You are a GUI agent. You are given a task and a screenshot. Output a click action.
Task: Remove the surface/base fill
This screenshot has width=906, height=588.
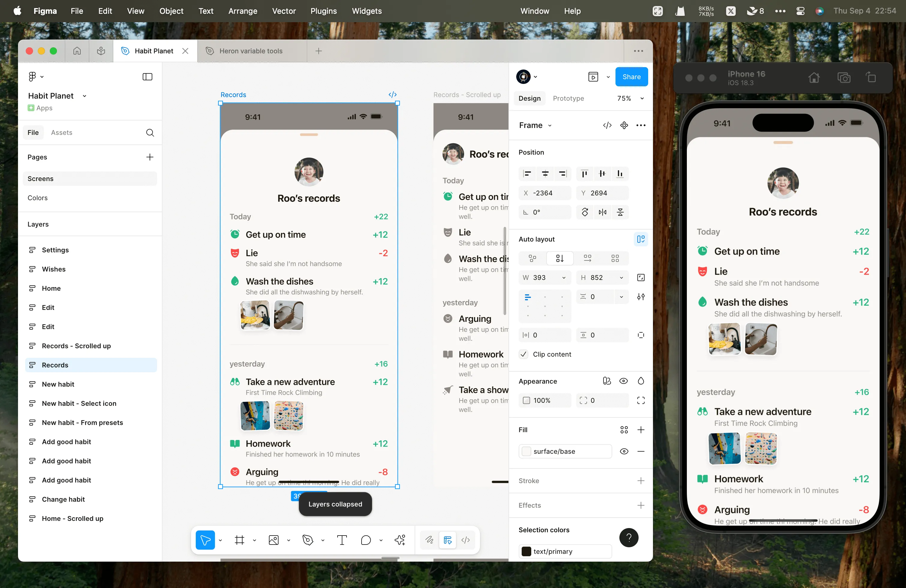tap(641, 451)
